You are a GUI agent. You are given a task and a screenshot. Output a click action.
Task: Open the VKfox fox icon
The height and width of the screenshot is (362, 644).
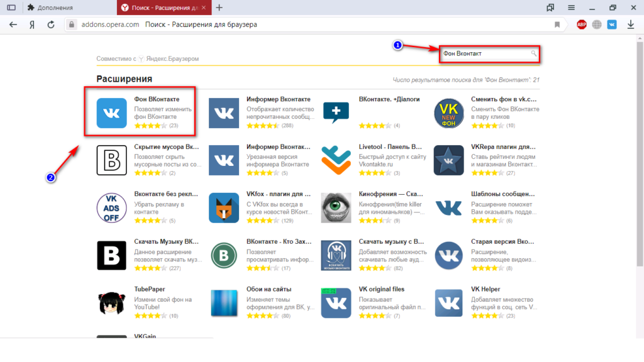[x=224, y=207]
